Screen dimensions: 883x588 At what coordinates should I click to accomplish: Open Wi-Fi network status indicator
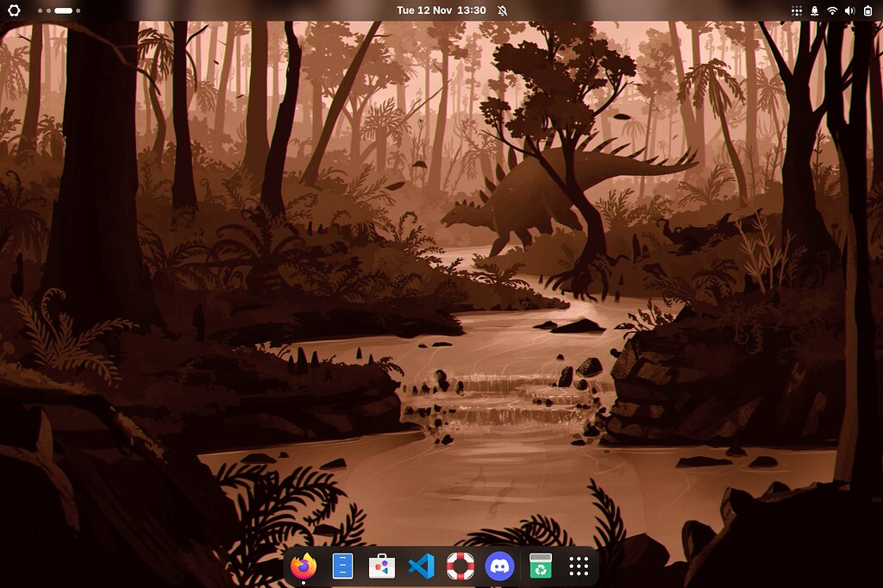coord(832,10)
